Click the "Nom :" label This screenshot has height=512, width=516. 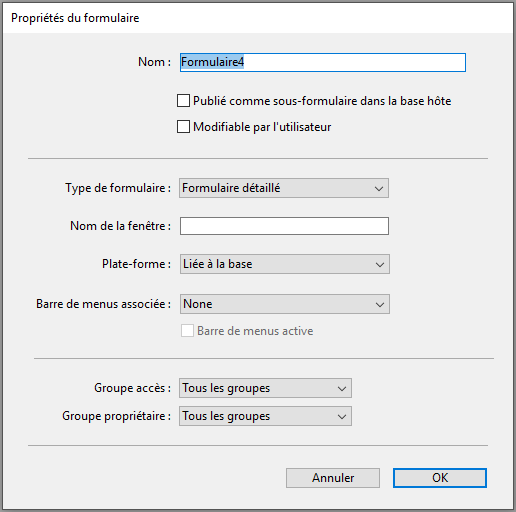154,62
